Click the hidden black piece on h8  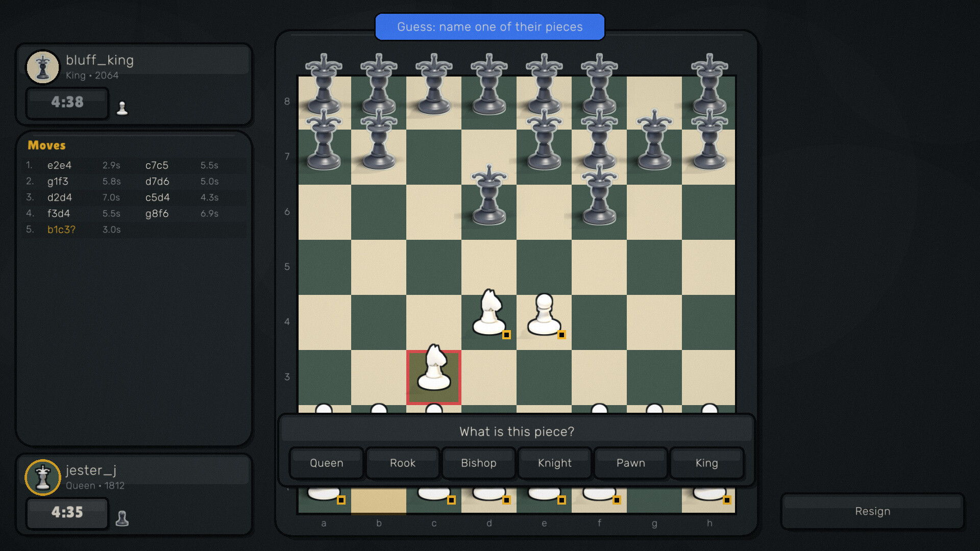(709, 85)
